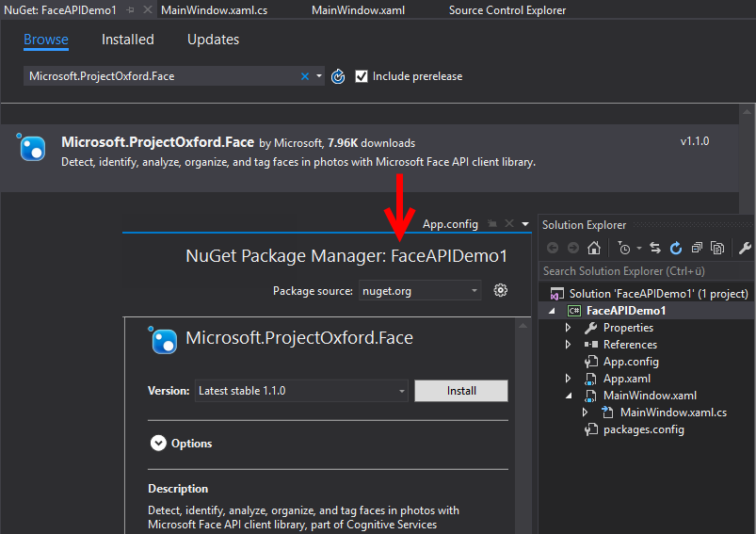
Task: Click the Collapse All icon in Solution Explorer
Action: (697, 249)
